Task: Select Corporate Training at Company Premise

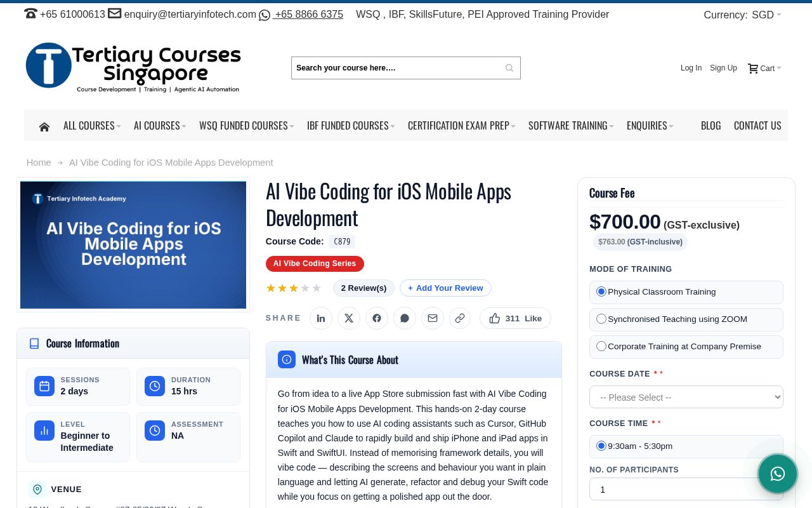Action: pyautogui.click(x=601, y=346)
